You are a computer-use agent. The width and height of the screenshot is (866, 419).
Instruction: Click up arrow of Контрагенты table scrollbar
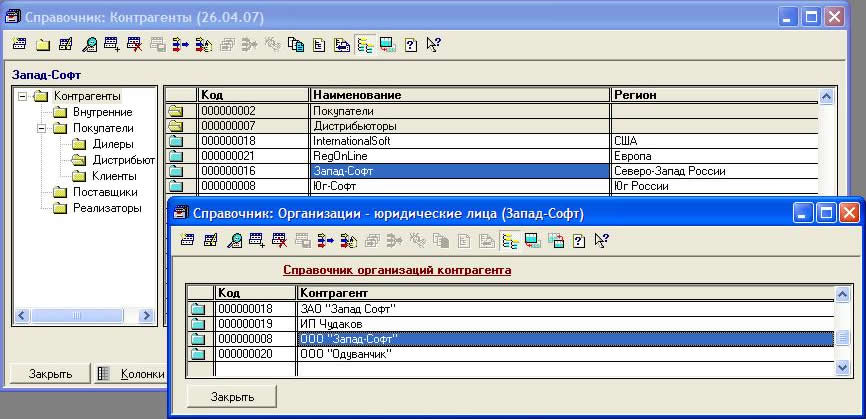(826, 96)
